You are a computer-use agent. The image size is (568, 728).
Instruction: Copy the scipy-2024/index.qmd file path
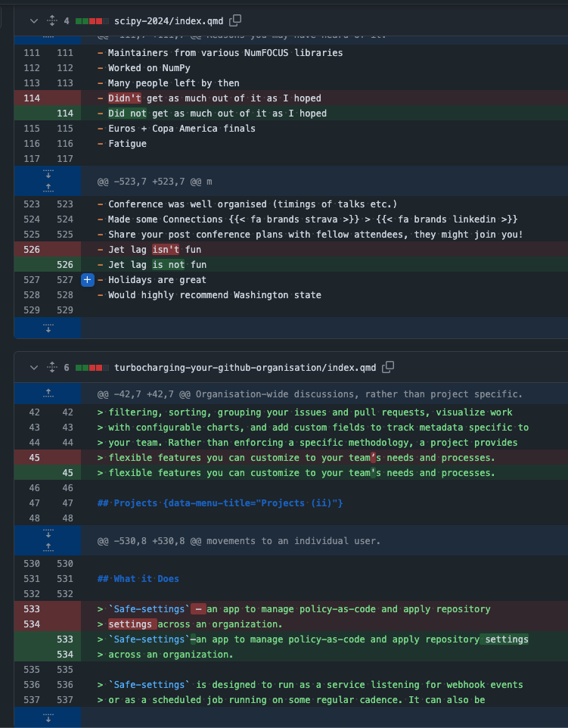click(x=236, y=20)
